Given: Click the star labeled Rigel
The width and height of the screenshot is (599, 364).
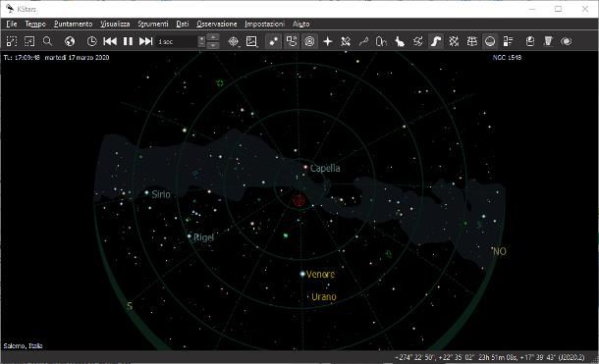Looking at the screenshot, I should pos(190,236).
